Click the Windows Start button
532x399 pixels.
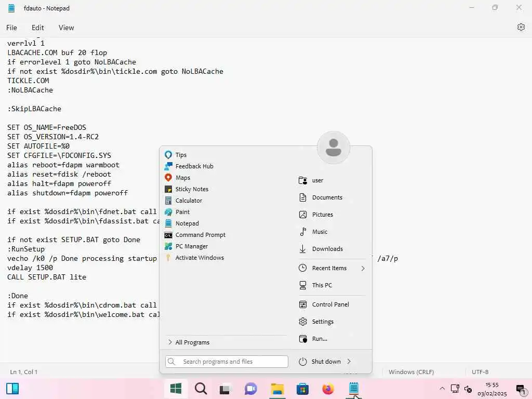[x=176, y=389]
